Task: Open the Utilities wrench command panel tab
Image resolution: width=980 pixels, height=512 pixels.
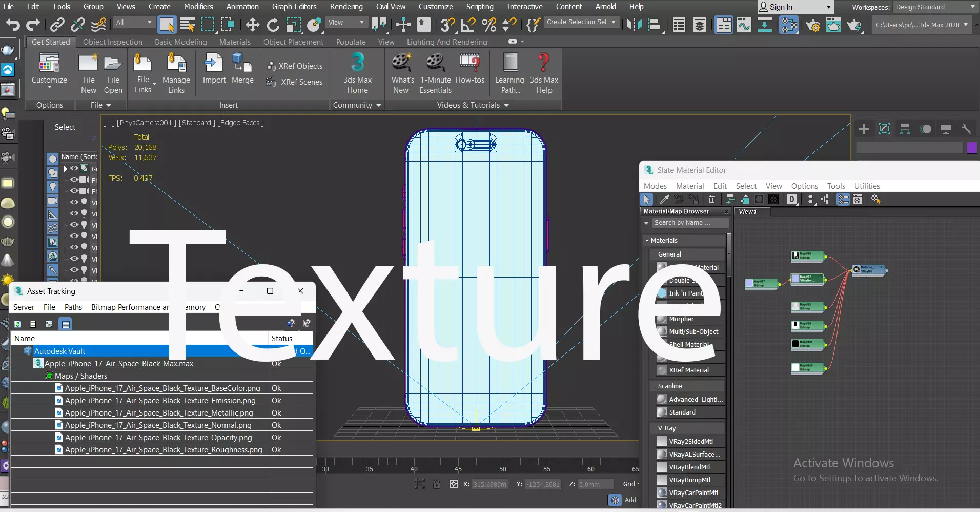Action: pyautogui.click(x=966, y=129)
